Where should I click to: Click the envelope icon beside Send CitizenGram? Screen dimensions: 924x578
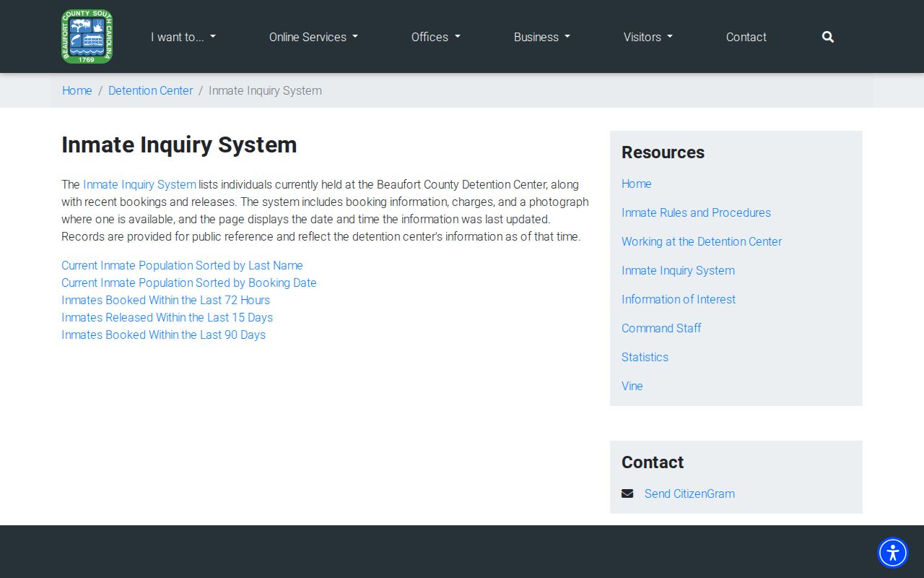(x=627, y=493)
